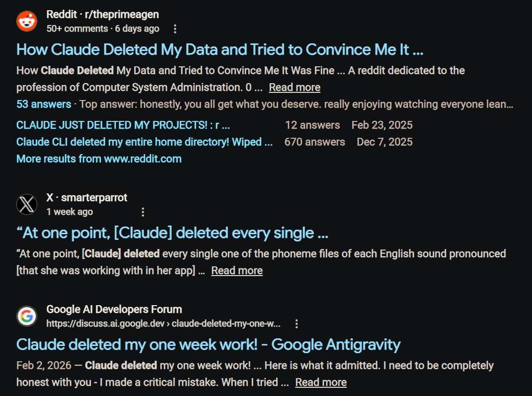Click Read more in the X snippet
Screen dimensions: 532x396
point(237,270)
